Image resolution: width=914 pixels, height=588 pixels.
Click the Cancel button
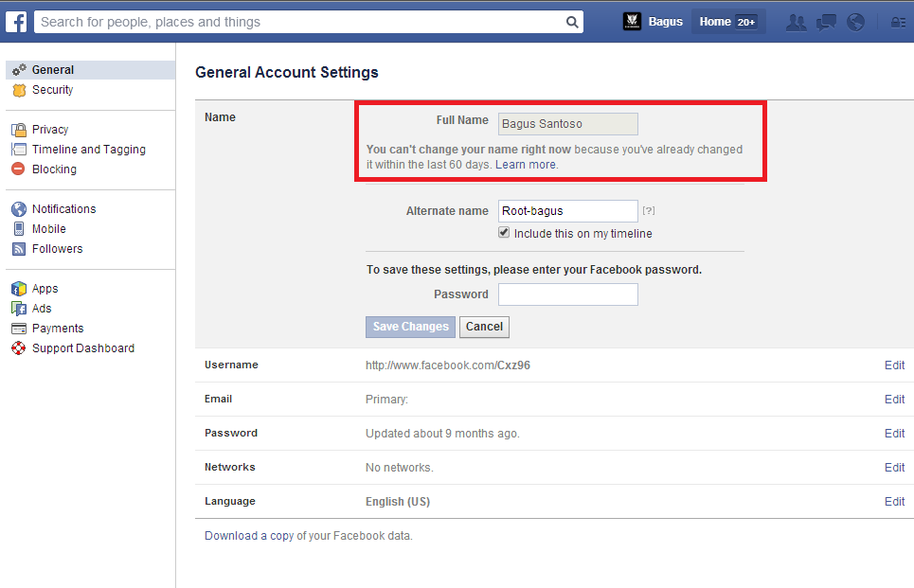[x=484, y=327]
